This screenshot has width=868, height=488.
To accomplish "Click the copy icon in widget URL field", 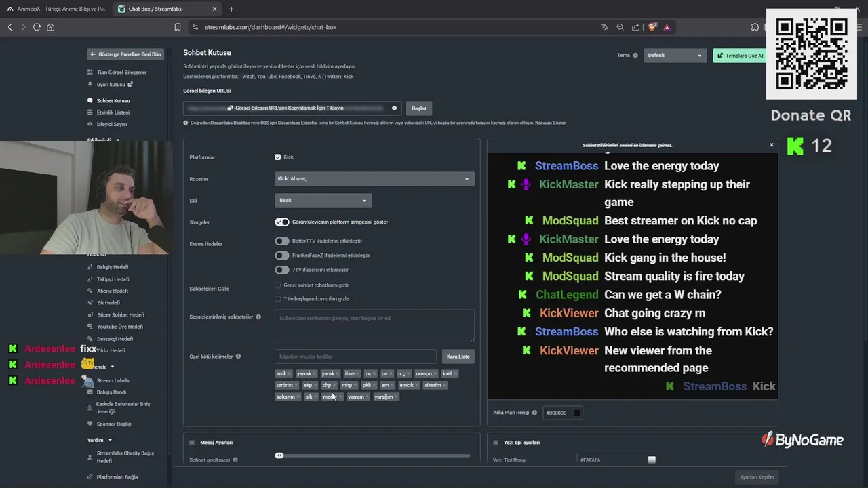I will click(x=230, y=108).
